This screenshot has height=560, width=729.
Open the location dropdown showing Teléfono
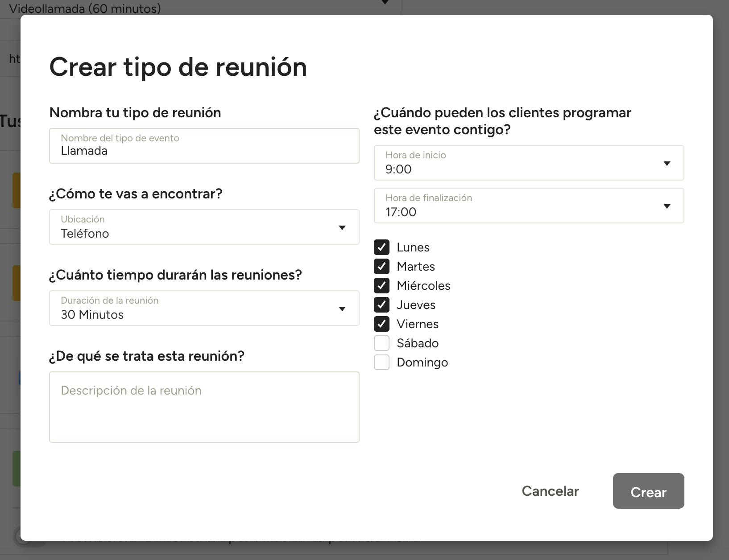pyautogui.click(x=196, y=227)
